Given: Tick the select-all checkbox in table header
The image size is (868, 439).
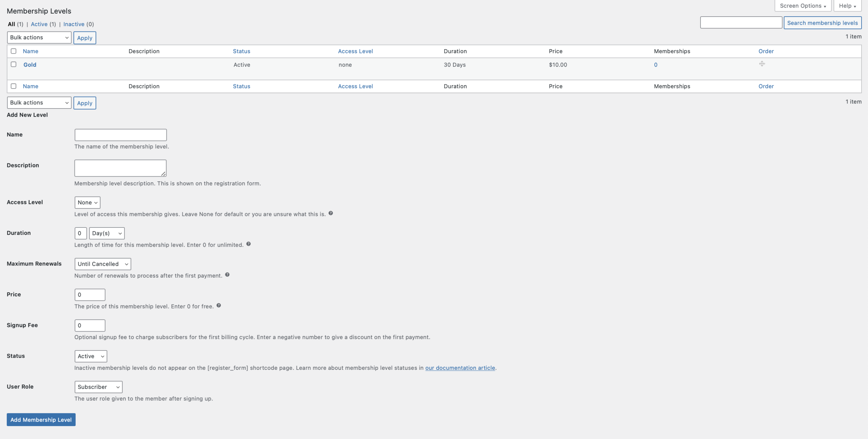Looking at the screenshot, I should 14,51.
